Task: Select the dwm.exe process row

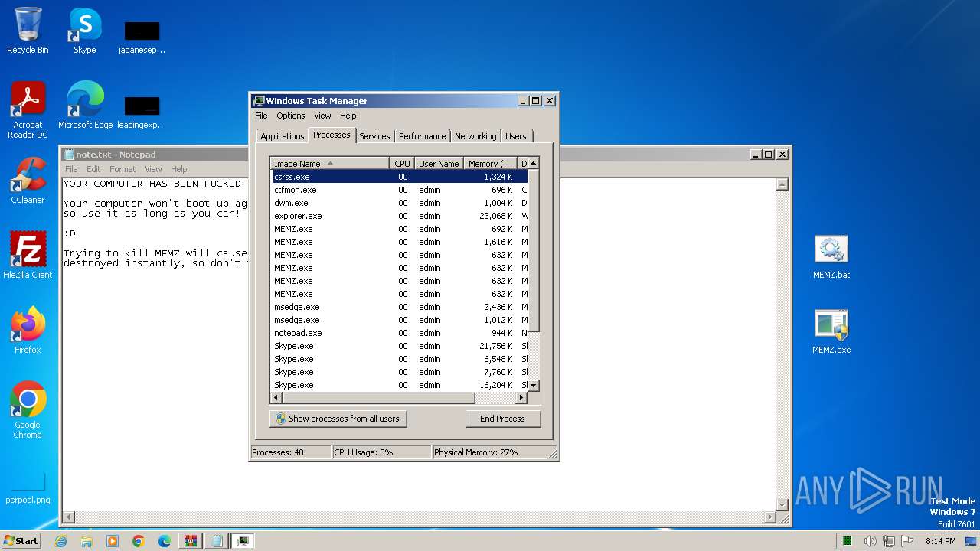Action: pos(400,203)
